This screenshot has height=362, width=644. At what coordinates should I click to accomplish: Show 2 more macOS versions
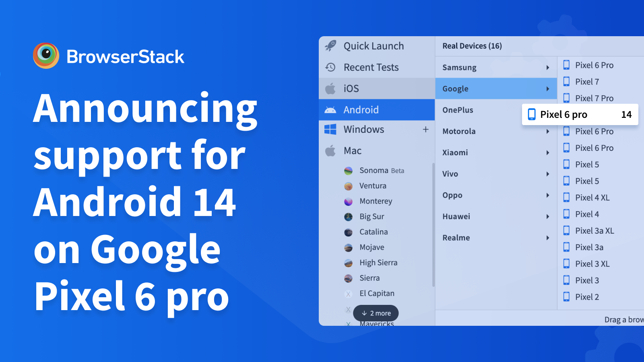click(376, 313)
